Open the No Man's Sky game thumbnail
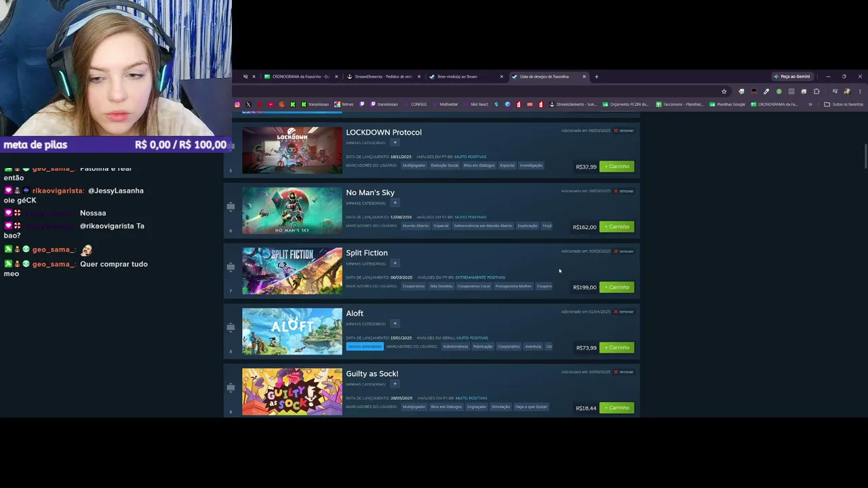 [x=292, y=211]
